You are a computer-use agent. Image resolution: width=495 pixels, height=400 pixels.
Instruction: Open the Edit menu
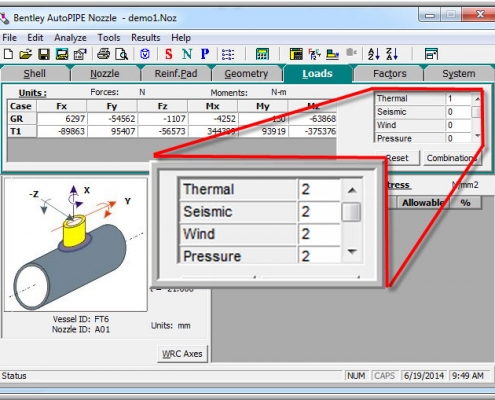(35, 38)
